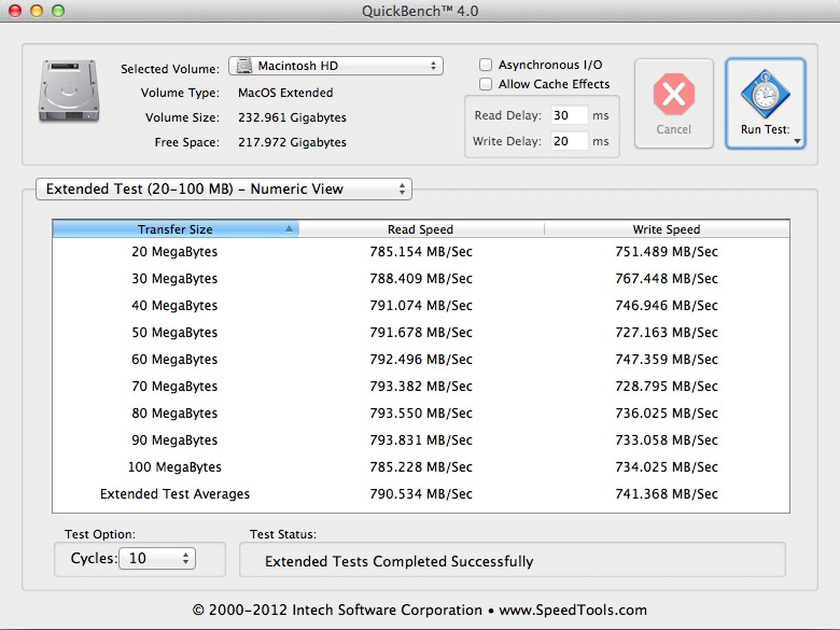Enable Allow Cache Effects
Image resolution: width=840 pixels, height=630 pixels.
[x=485, y=84]
